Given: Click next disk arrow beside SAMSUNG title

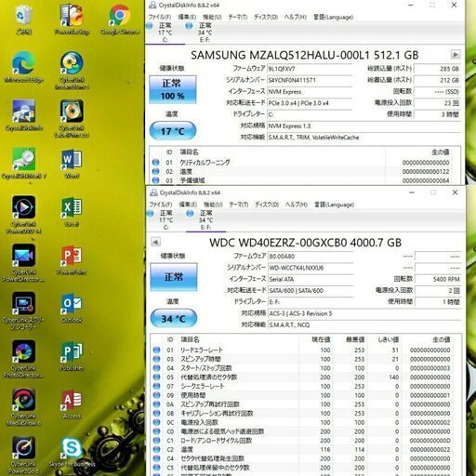Looking at the screenshot, I should tap(456, 55).
